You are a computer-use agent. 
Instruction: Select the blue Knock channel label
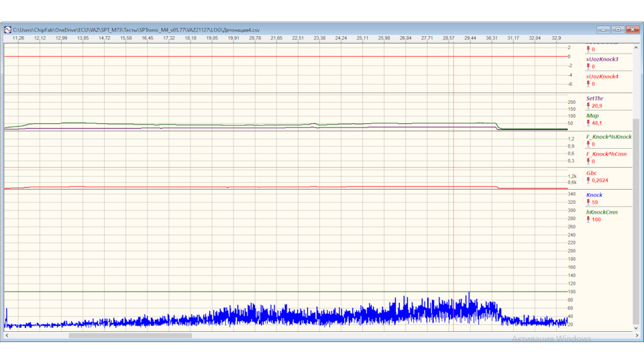click(x=594, y=195)
